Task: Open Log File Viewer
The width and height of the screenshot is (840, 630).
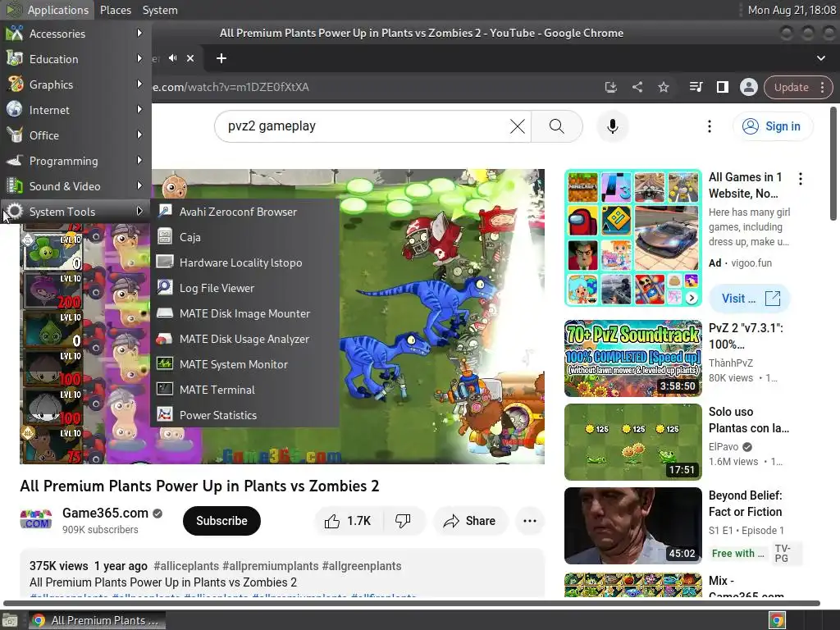Action: [244, 288]
